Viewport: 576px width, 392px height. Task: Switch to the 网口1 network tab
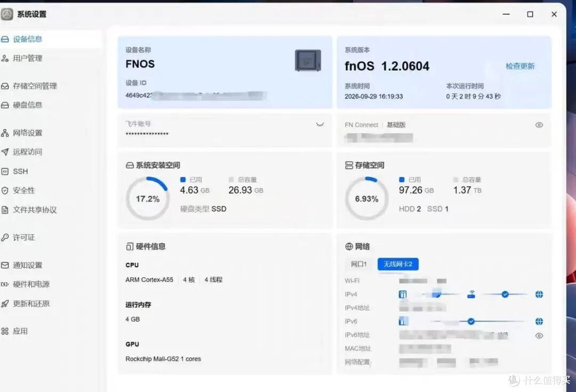pyautogui.click(x=359, y=264)
